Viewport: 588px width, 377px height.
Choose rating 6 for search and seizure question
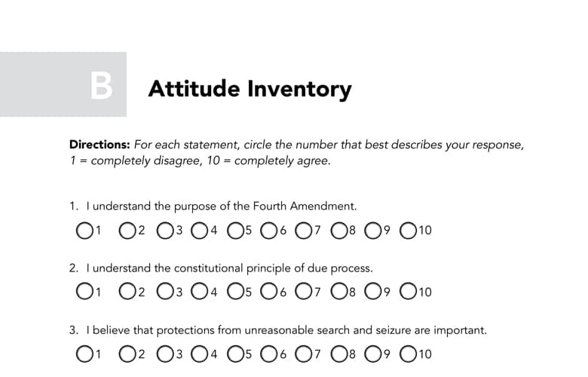[269, 354]
